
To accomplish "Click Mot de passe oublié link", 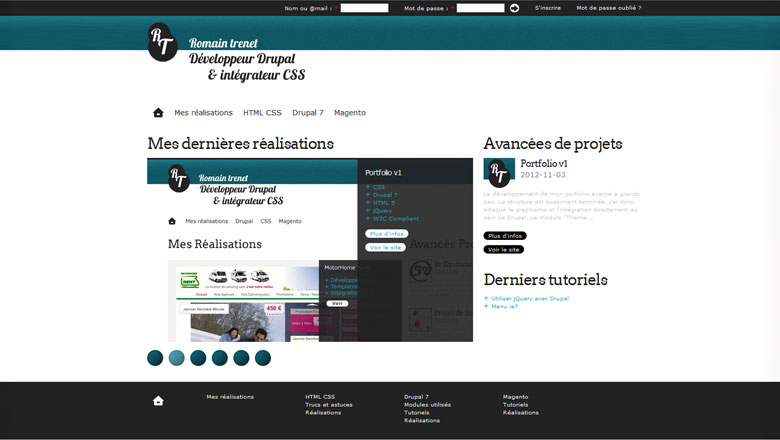I will pyautogui.click(x=609, y=8).
